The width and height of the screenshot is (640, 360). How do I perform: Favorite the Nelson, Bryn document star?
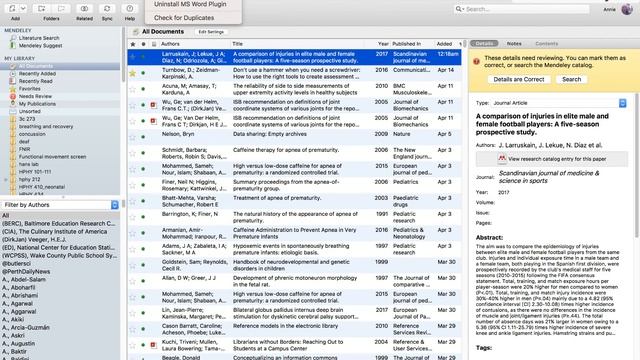(x=133, y=137)
